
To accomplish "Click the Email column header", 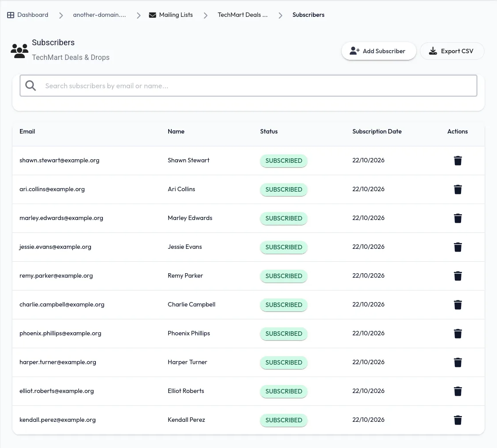I will tap(27, 131).
